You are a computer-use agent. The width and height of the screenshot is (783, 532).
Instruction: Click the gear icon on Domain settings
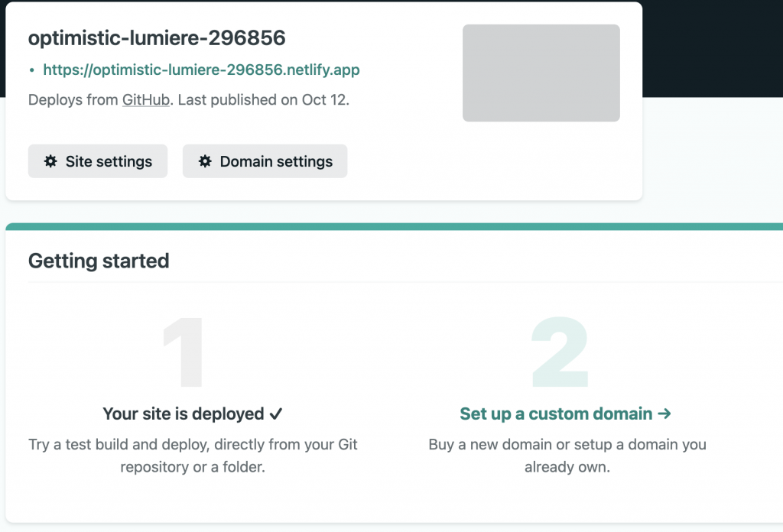click(205, 161)
